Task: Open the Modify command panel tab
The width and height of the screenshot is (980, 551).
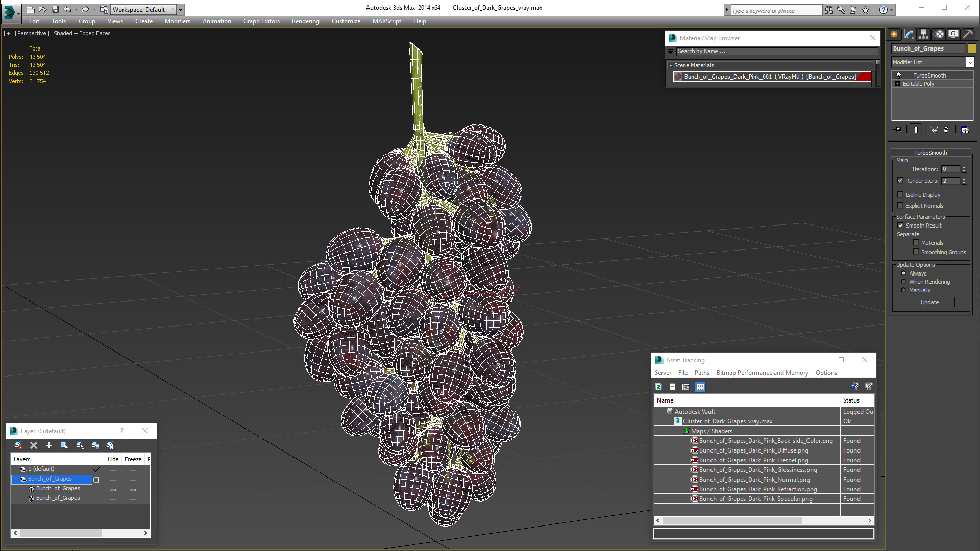Action: pyautogui.click(x=909, y=34)
